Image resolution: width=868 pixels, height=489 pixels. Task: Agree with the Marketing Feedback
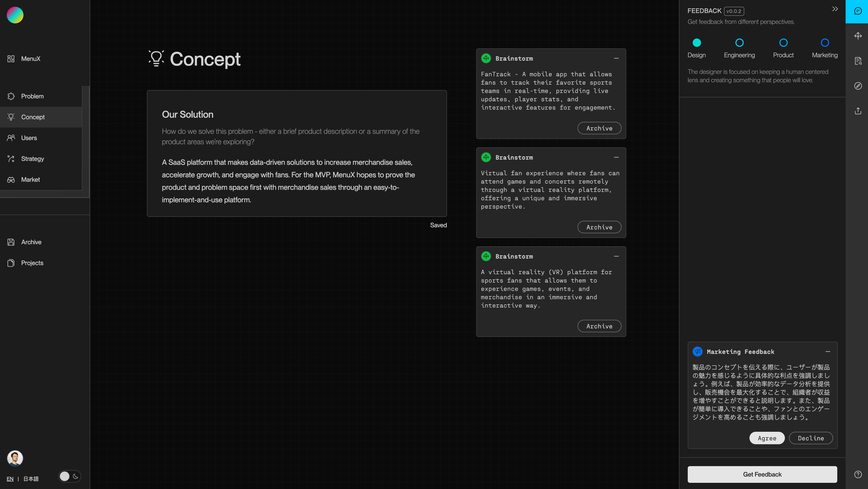pyautogui.click(x=767, y=438)
